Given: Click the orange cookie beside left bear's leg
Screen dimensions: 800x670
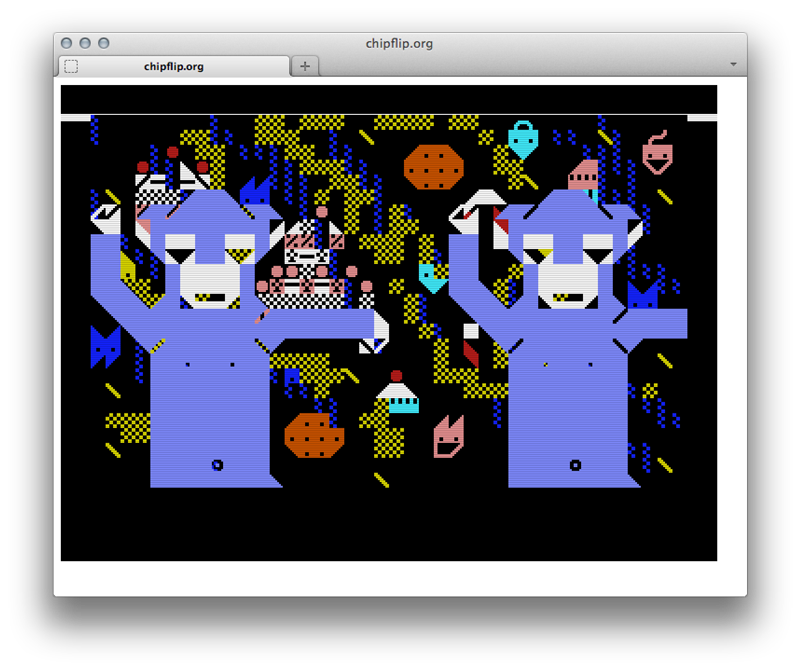Looking at the screenshot, I should [x=315, y=435].
